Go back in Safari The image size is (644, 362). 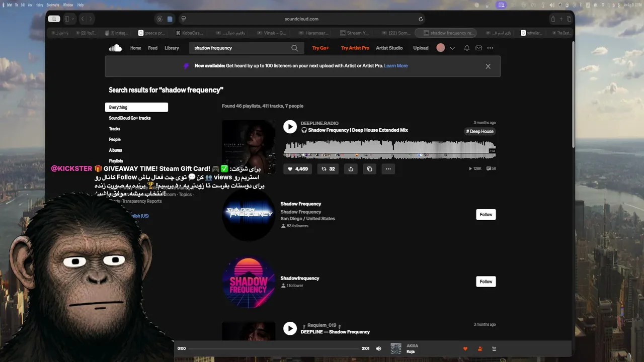[x=83, y=19]
